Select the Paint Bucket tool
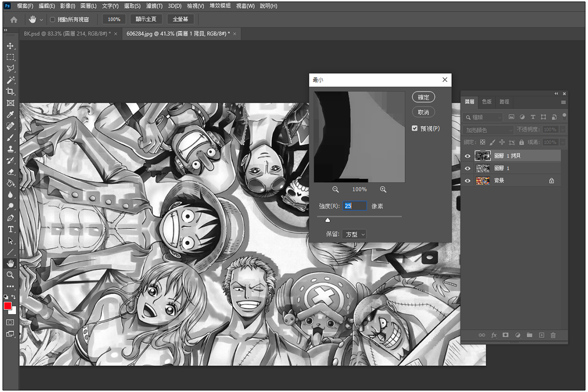Image resolution: width=588 pixels, height=392 pixels. point(10,183)
